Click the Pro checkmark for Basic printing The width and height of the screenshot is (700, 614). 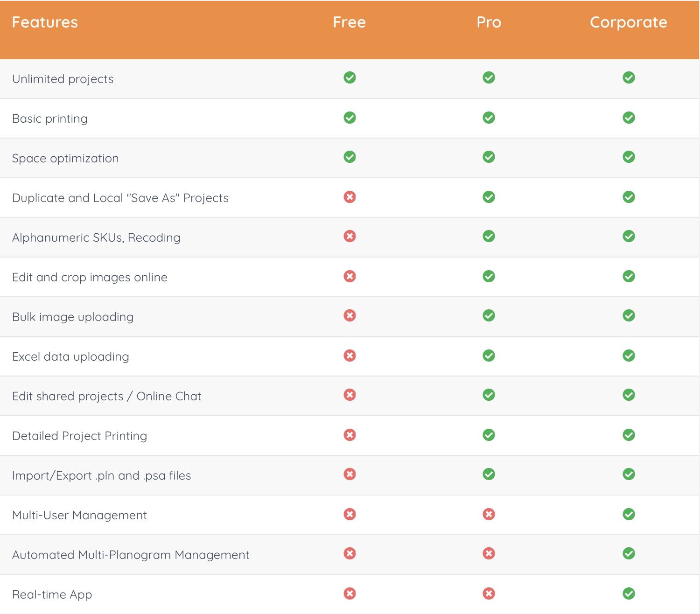pyautogui.click(x=489, y=118)
